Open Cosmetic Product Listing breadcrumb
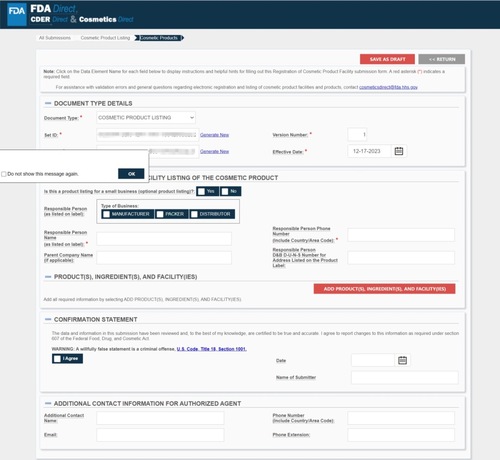This screenshot has width=500, height=460. (105, 38)
